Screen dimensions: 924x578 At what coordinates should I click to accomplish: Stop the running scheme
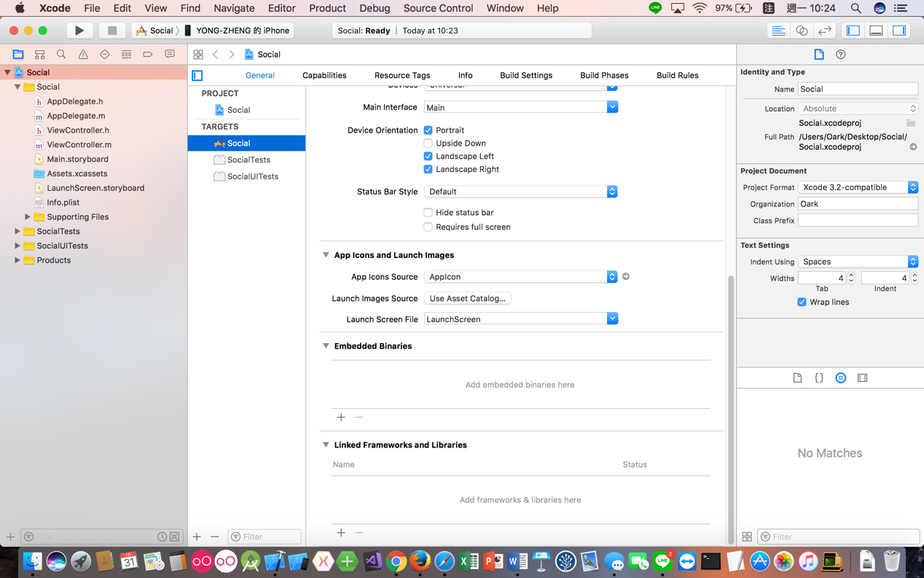pyautogui.click(x=111, y=31)
